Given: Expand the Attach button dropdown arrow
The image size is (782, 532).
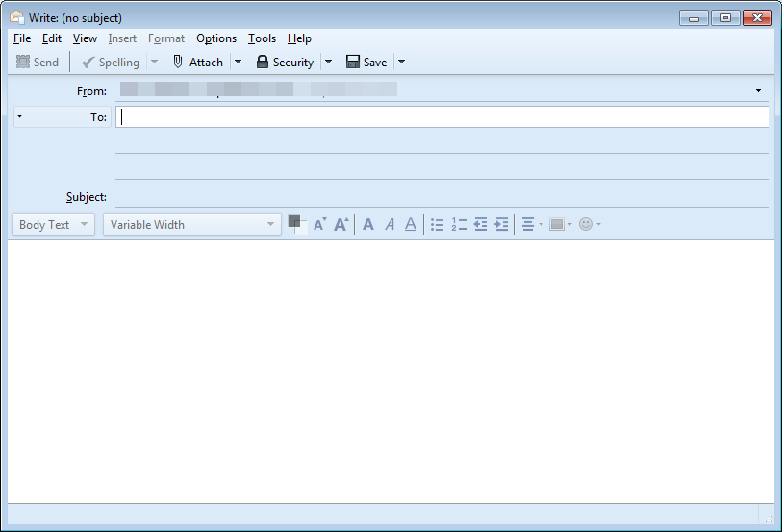Looking at the screenshot, I should (238, 63).
